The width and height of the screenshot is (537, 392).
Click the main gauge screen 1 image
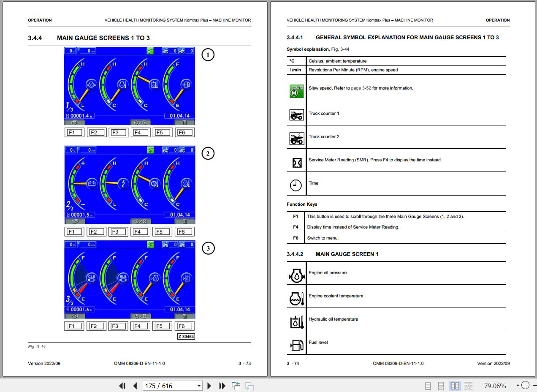click(x=130, y=86)
